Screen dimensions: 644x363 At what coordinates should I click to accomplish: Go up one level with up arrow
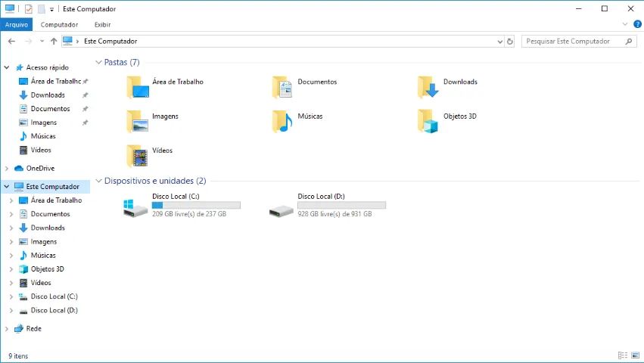(54, 42)
